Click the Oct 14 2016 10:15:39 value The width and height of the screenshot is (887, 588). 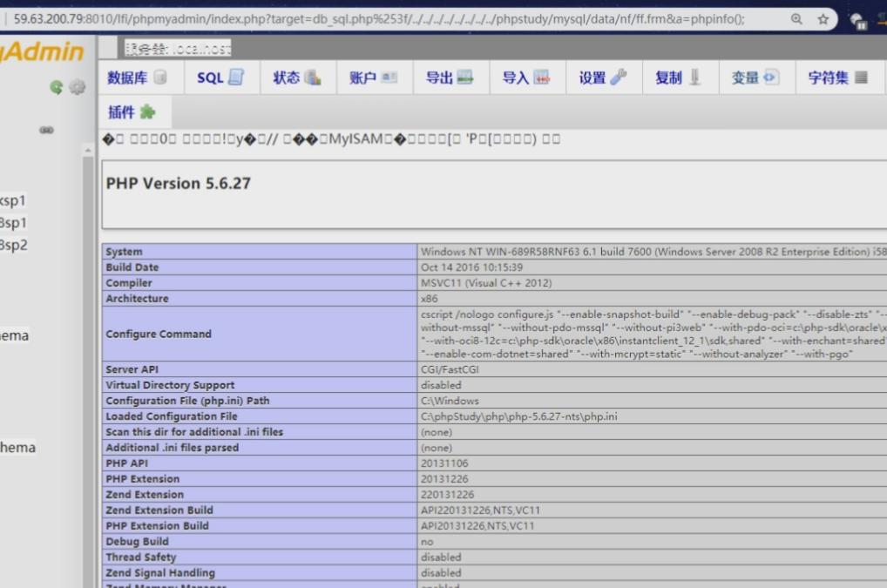click(471, 267)
